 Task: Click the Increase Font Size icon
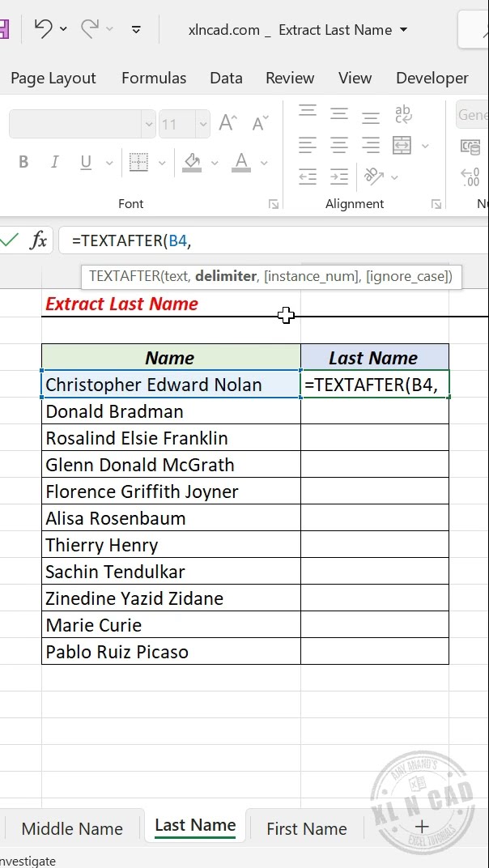(x=227, y=123)
